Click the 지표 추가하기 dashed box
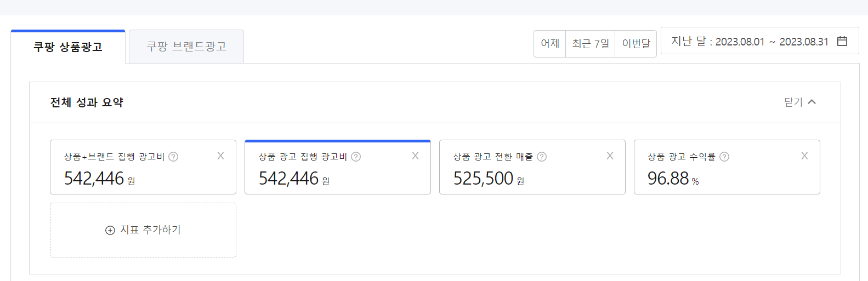 [143, 230]
